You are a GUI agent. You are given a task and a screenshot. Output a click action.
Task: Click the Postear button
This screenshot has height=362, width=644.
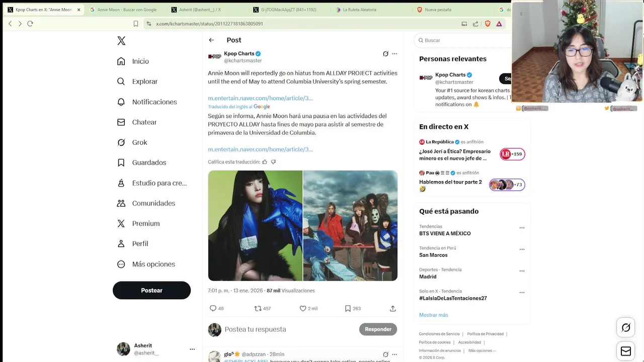point(151,290)
